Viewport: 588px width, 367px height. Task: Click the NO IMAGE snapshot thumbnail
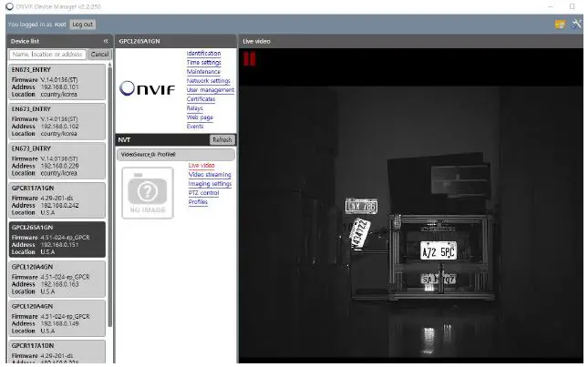[x=148, y=192]
